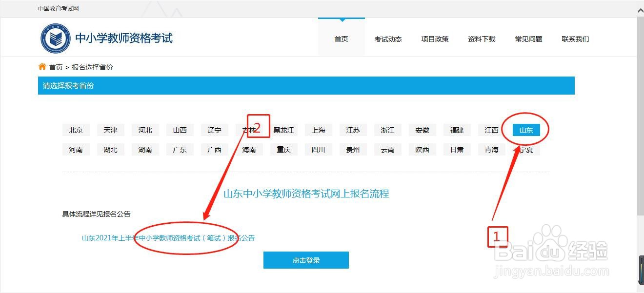The height and width of the screenshot is (293, 644).
Task: Choose 黑龙江 from the province list
Action: 283,130
